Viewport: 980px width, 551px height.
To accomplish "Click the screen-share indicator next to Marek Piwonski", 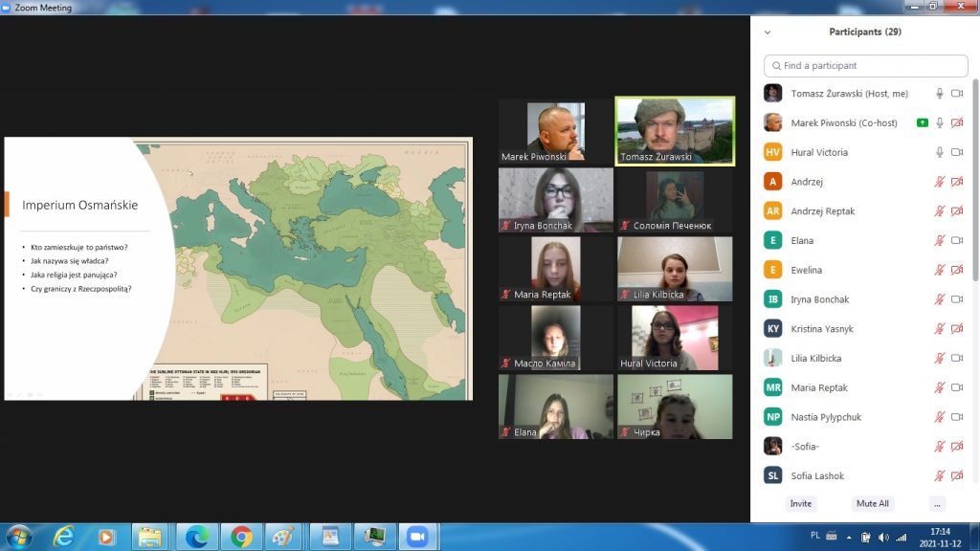I will pyautogui.click(x=922, y=122).
